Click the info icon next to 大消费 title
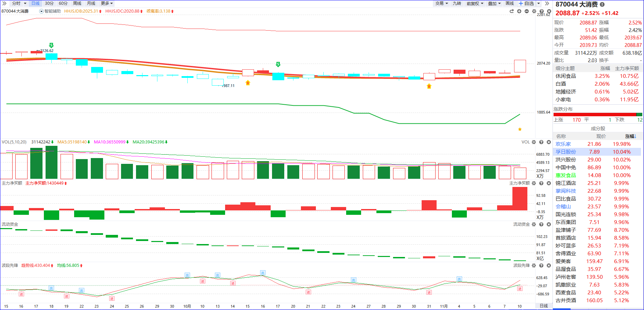644x310 pixels. coord(602,4)
